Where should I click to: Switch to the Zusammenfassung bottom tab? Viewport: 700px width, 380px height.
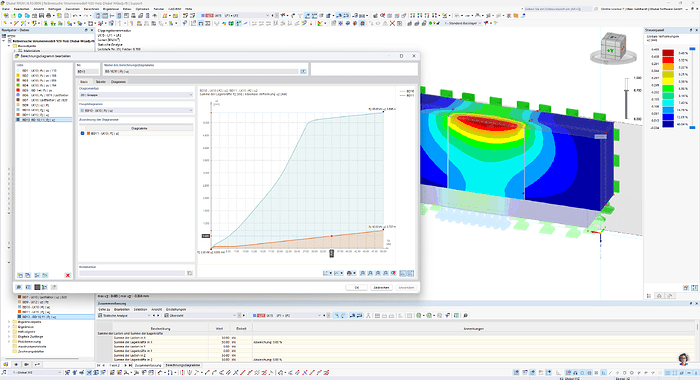point(148,365)
